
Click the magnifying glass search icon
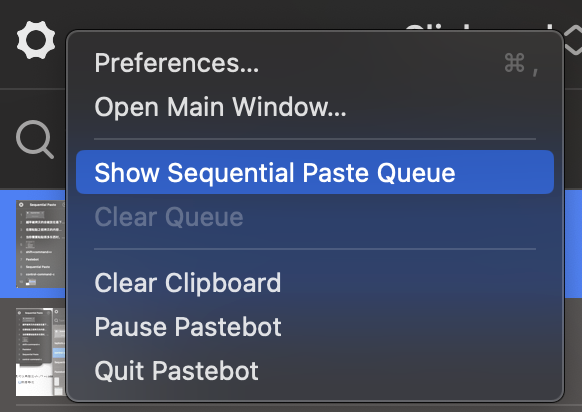[x=35, y=139]
